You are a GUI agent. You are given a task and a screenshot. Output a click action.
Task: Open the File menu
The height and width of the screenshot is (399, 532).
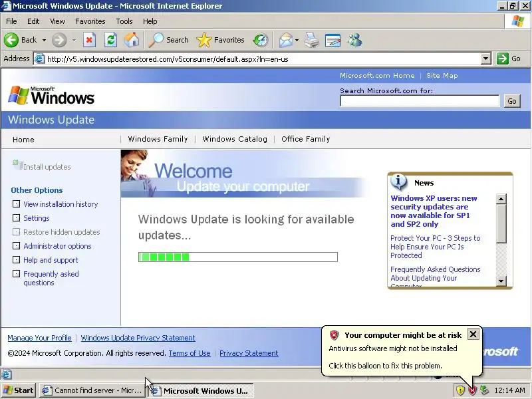tap(11, 21)
